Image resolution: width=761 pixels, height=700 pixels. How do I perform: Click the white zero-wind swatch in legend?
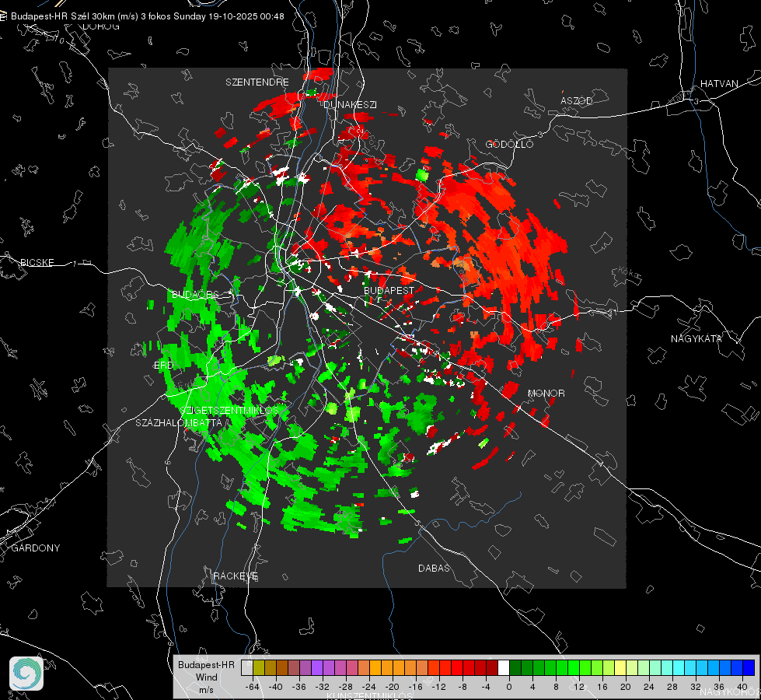[x=504, y=668]
